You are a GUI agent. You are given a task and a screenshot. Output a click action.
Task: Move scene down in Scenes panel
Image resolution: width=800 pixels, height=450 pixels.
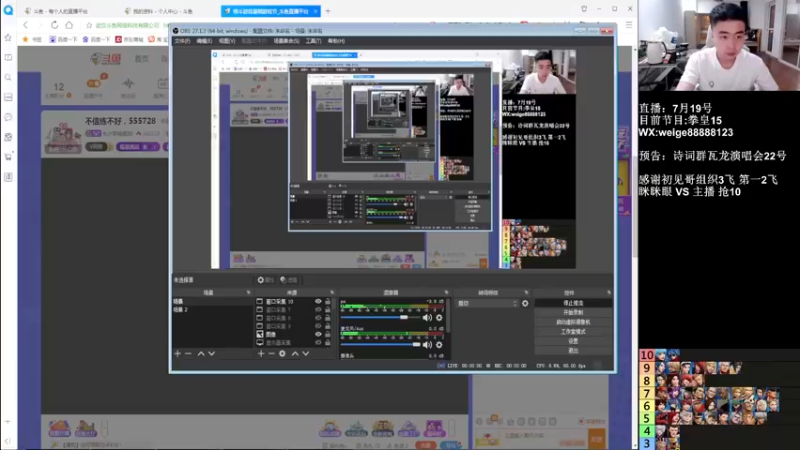click(x=212, y=354)
